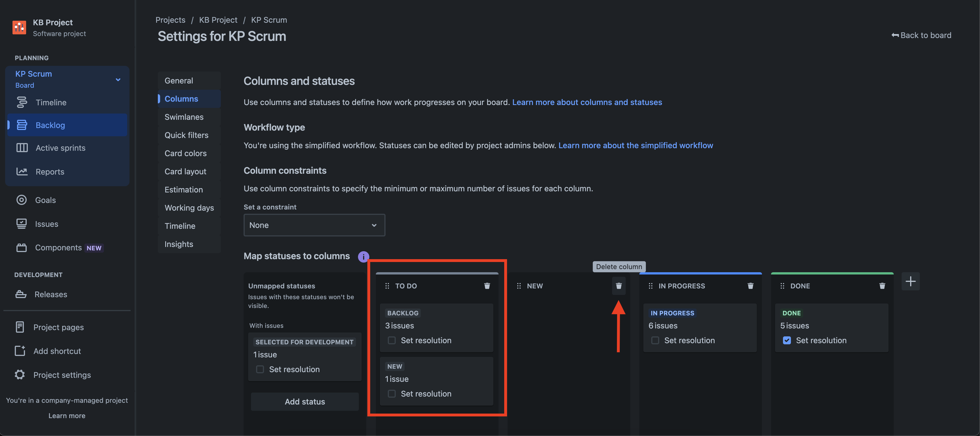The height and width of the screenshot is (436, 980).
Task: Click Back to board link
Action: [x=921, y=35]
